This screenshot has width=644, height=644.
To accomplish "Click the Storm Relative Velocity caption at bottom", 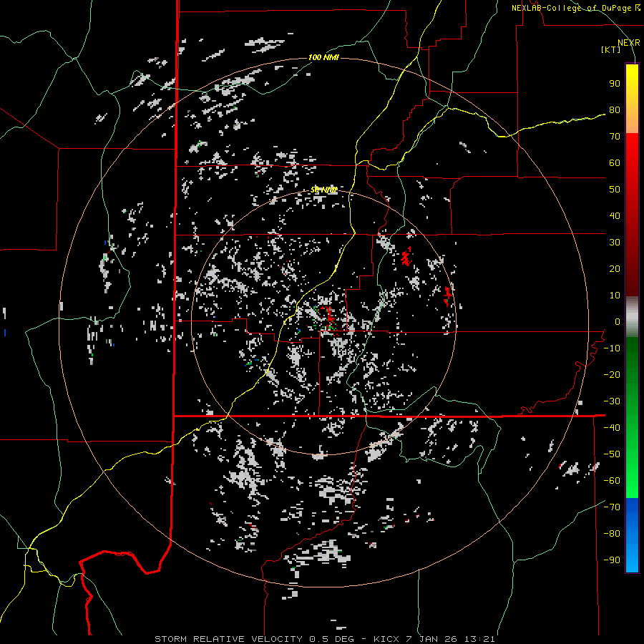I will (x=325, y=639).
